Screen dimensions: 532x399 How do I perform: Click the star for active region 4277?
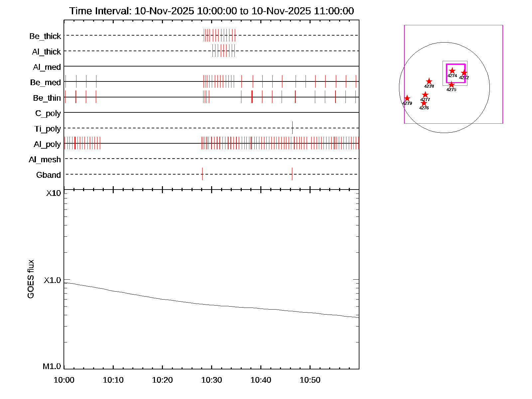(425, 95)
